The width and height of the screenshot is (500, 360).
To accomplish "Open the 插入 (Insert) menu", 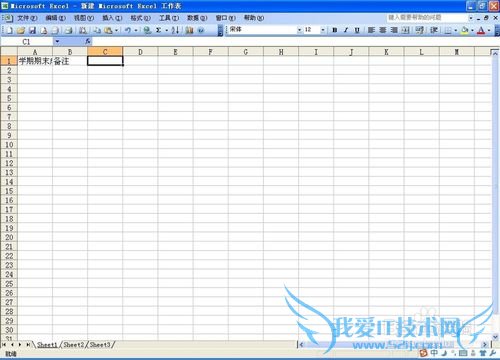I will point(112,18).
